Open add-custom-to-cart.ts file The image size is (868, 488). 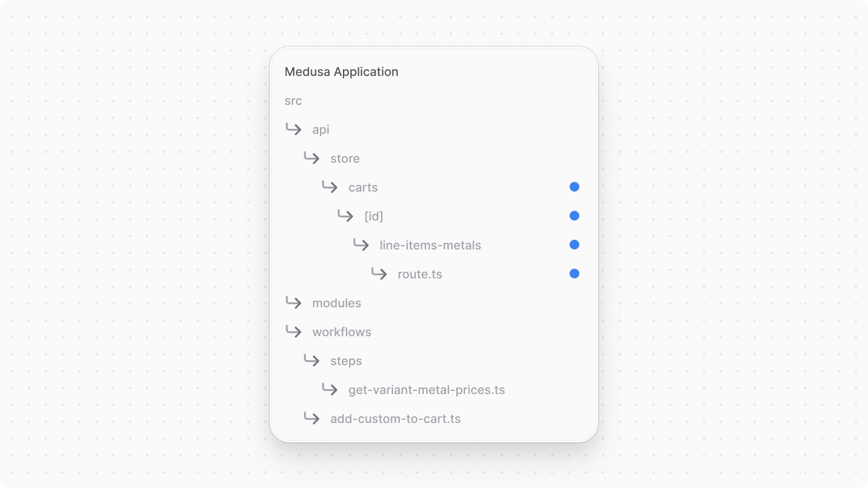(395, 419)
